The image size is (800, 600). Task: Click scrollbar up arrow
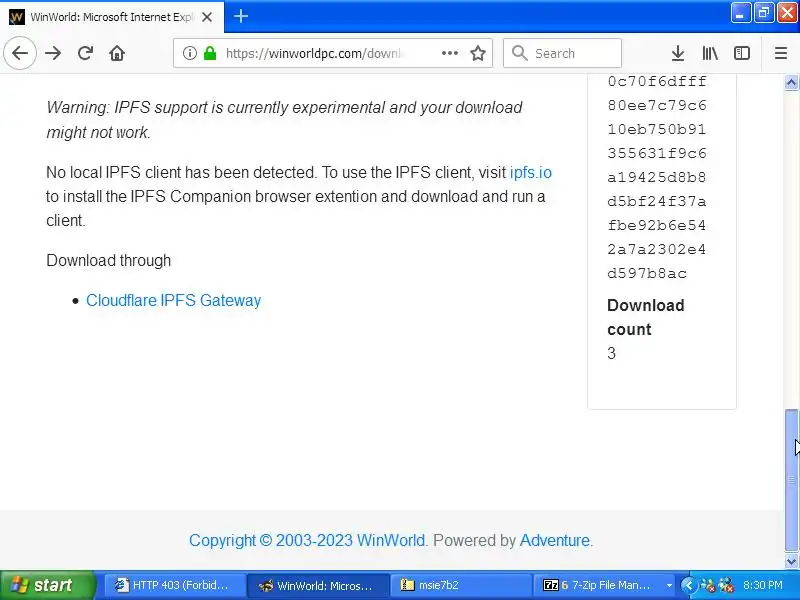click(x=791, y=83)
